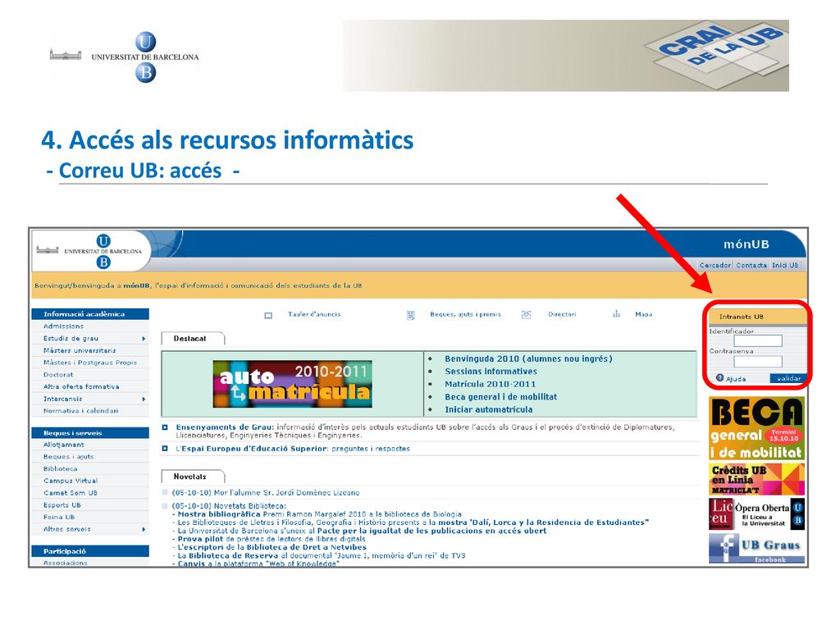840x630 pixels.
Task: Expand the Altres serveis submenu arrow
Action: pos(144,529)
